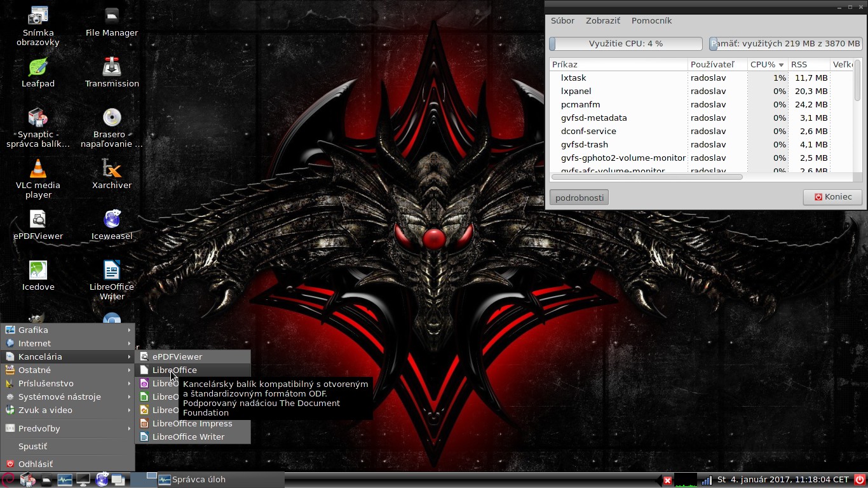
Task: Choose Spustiť from the start menu
Action: click(68, 446)
